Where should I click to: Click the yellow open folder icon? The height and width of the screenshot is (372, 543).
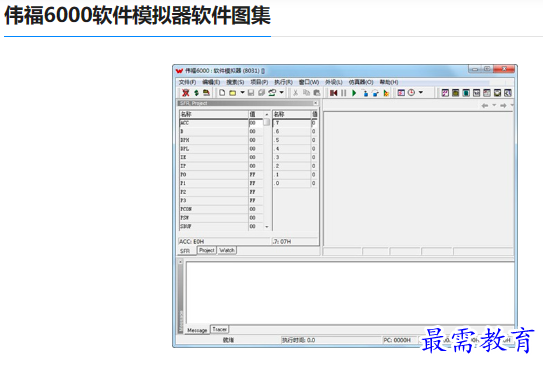point(233,93)
